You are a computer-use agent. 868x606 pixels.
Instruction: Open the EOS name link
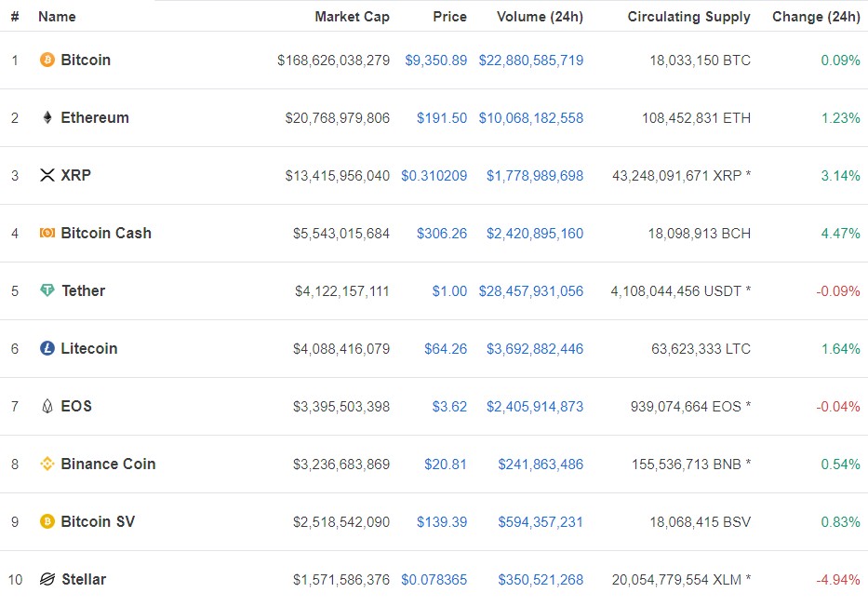(76, 406)
